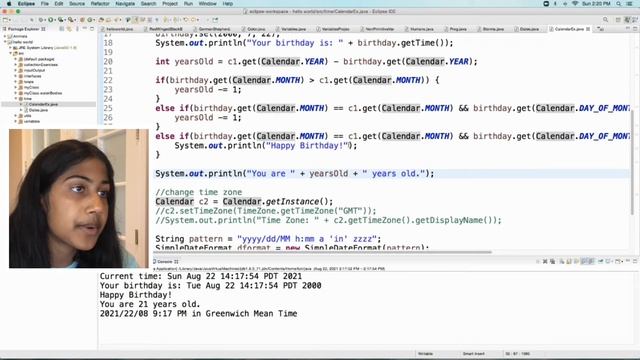Expand the inputOutput package
Image resolution: width=640 pixels, height=360 pixels.
(16, 71)
